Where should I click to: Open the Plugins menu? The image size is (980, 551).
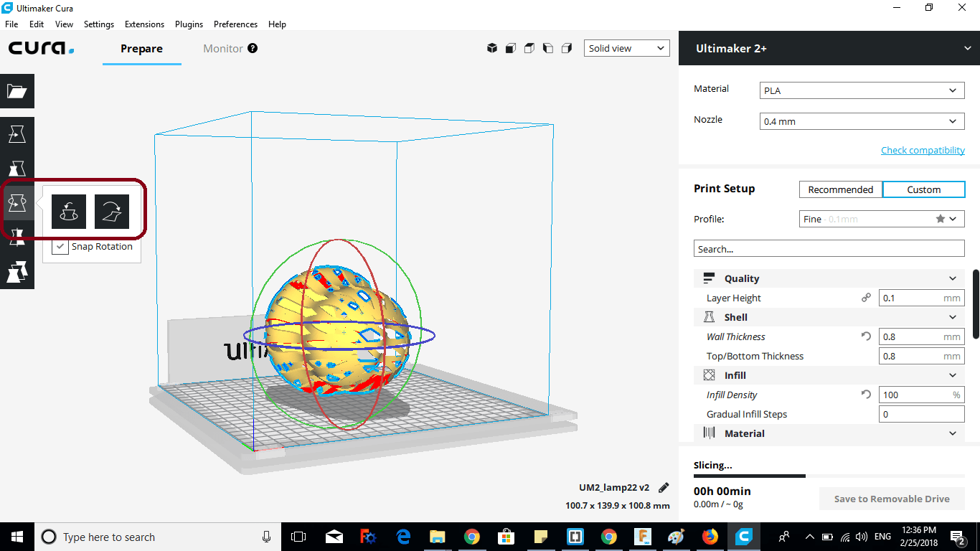(x=189, y=24)
